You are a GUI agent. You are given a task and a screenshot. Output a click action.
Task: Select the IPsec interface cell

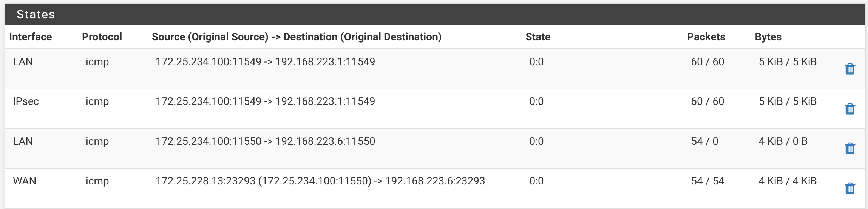[x=26, y=101]
